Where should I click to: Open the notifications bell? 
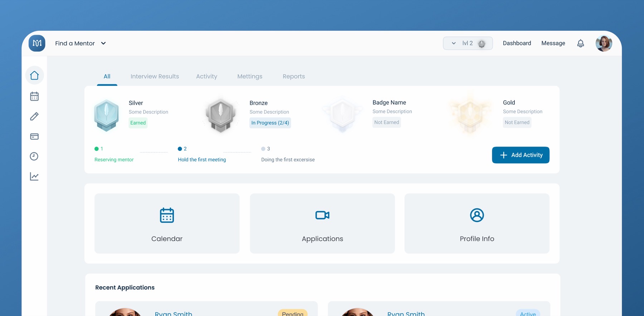coord(580,43)
